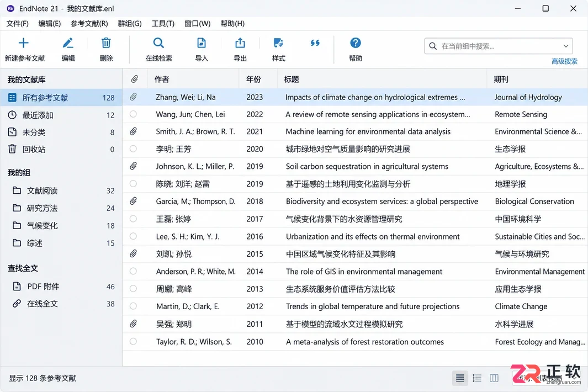
Task: Open the 参考文献(R) menu
Action: pos(89,24)
